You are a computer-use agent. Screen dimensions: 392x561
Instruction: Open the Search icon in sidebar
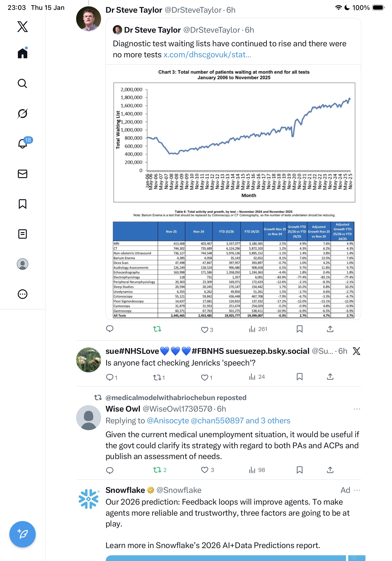[22, 83]
